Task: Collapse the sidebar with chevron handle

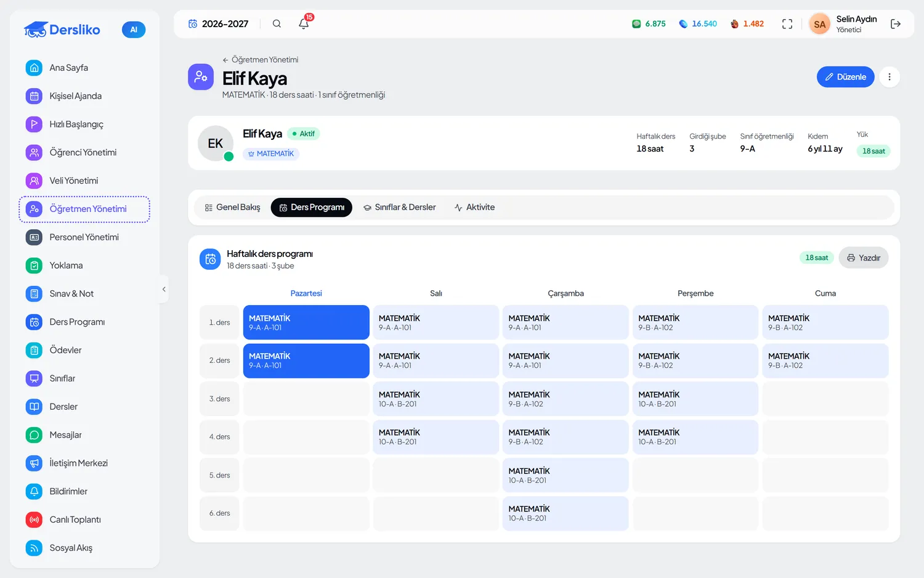Action: [x=164, y=289]
